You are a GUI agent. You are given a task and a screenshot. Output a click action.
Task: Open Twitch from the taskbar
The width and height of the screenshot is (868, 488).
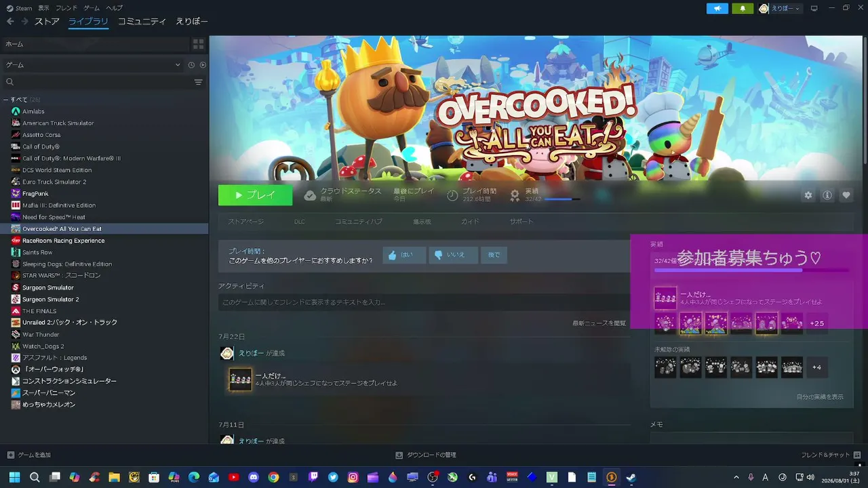click(x=313, y=477)
